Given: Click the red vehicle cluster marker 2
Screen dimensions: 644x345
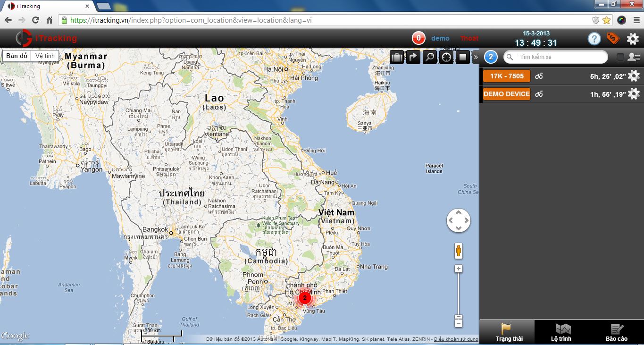Looking at the screenshot, I should coord(305,298).
